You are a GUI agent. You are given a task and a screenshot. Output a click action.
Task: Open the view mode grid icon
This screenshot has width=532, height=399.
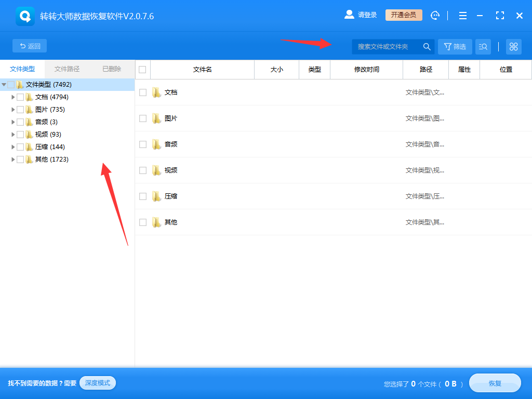[513, 46]
